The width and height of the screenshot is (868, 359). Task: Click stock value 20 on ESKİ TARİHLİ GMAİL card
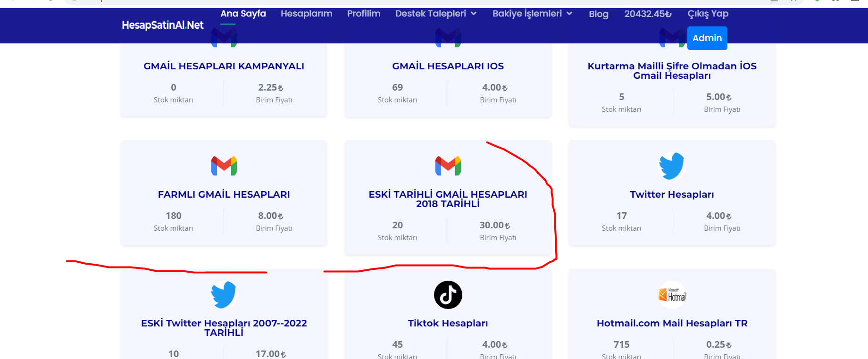398,225
